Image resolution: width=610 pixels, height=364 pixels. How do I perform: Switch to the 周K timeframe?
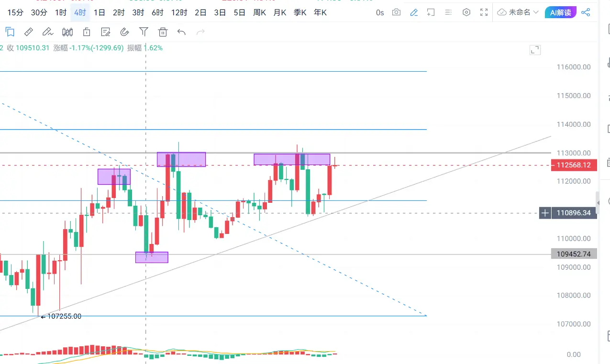coord(259,12)
